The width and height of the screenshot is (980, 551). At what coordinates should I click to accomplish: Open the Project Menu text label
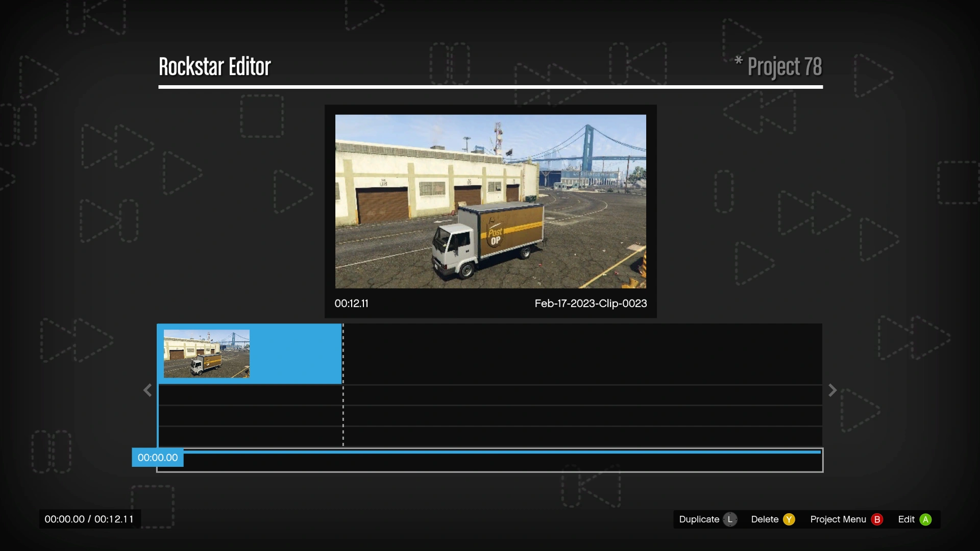pyautogui.click(x=838, y=519)
